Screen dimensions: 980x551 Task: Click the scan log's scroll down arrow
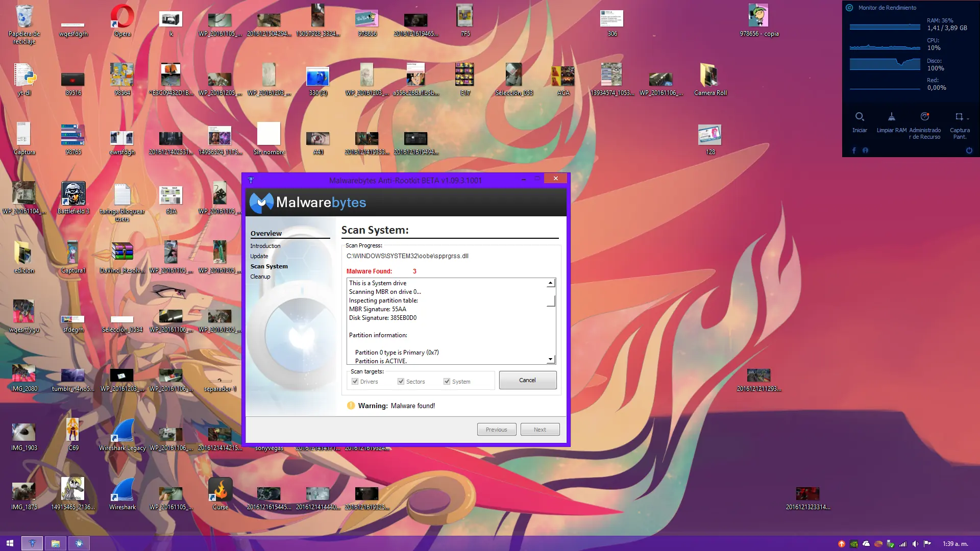coord(551,359)
